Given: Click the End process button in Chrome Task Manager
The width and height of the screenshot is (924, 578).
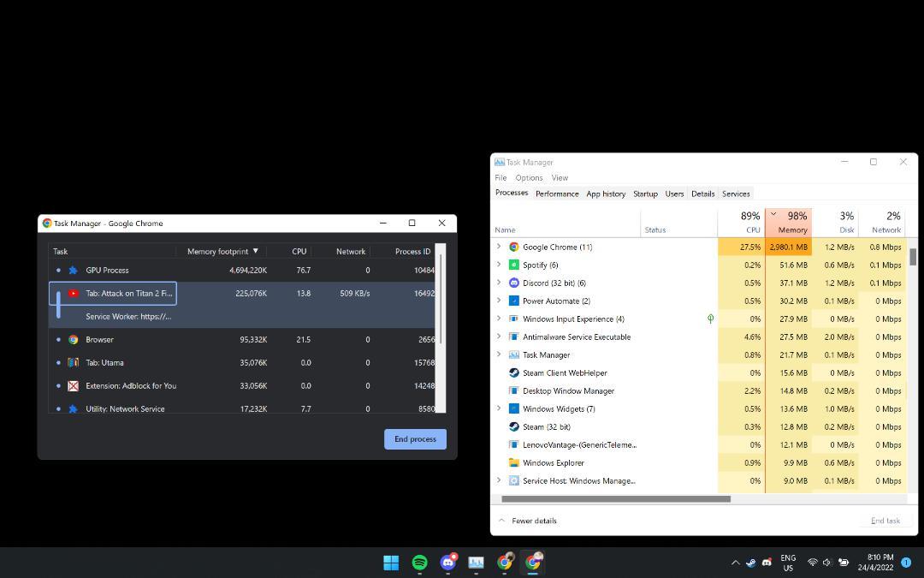Looking at the screenshot, I should coord(415,438).
